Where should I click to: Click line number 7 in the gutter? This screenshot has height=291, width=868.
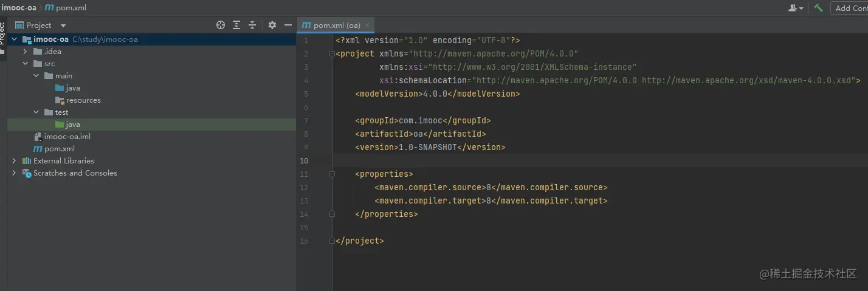pyautogui.click(x=306, y=120)
